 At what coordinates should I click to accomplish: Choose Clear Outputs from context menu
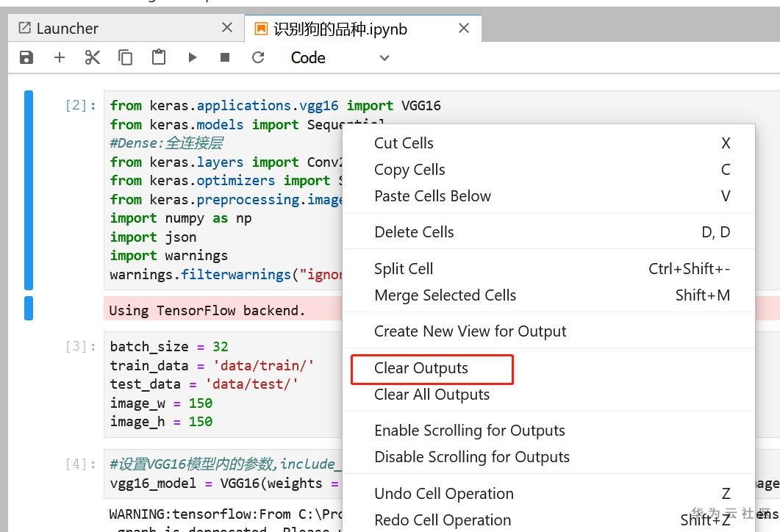(x=421, y=368)
